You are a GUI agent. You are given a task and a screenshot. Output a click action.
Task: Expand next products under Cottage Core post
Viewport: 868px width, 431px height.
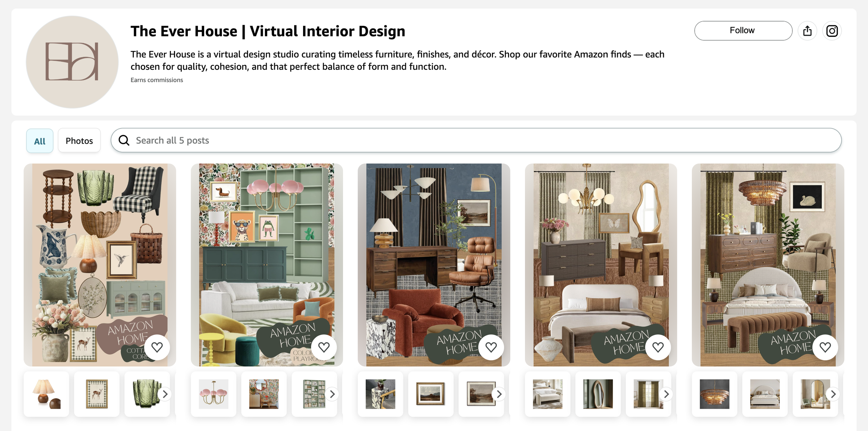pyautogui.click(x=165, y=394)
